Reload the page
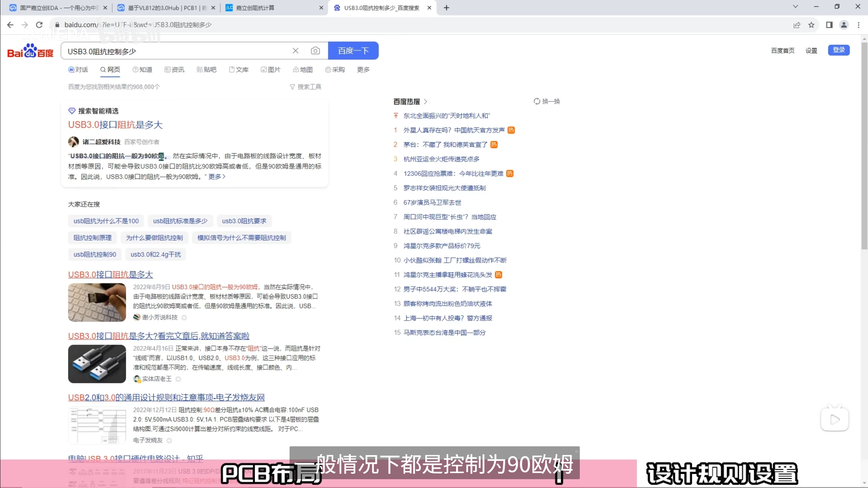Screen dimensions: 868x488 (x=39, y=25)
